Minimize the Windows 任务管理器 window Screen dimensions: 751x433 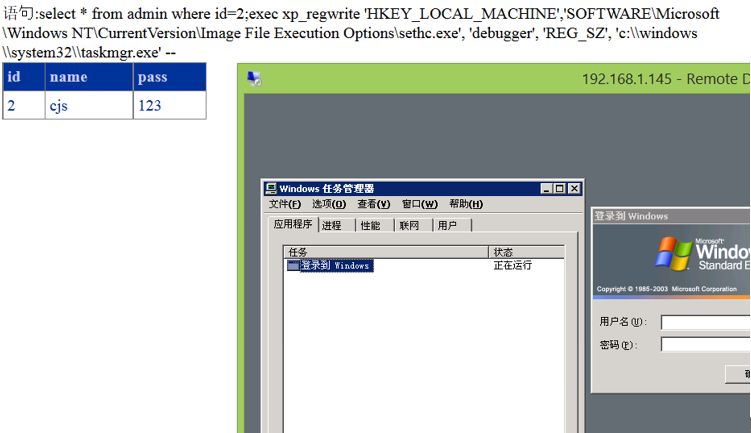(546, 189)
